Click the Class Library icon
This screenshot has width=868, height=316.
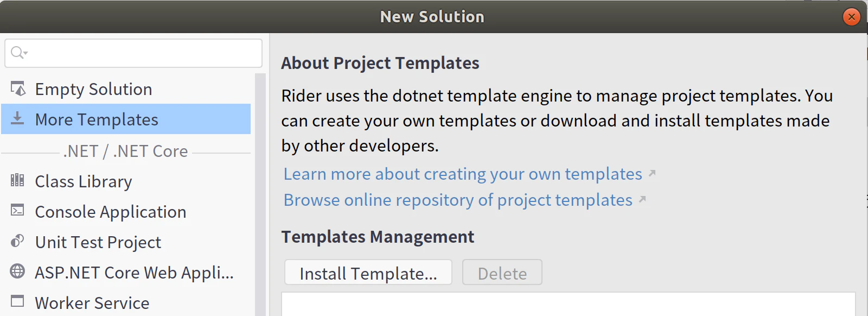17,180
